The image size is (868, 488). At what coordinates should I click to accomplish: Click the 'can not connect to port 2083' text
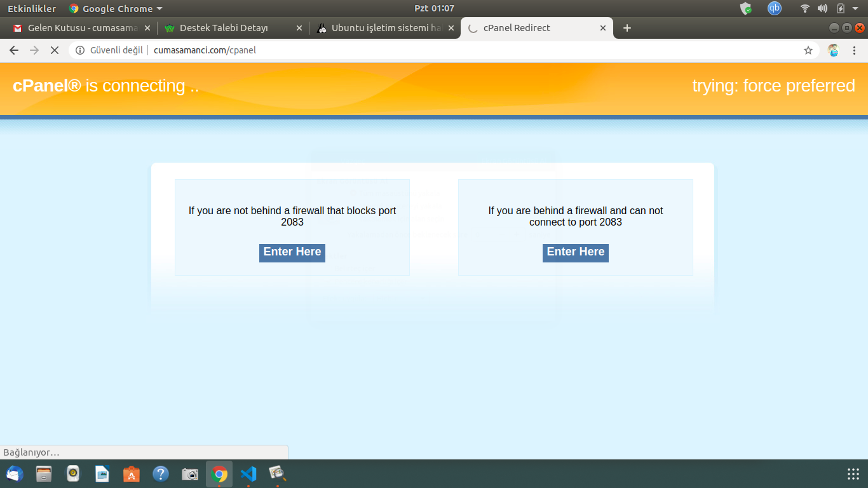pos(576,216)
